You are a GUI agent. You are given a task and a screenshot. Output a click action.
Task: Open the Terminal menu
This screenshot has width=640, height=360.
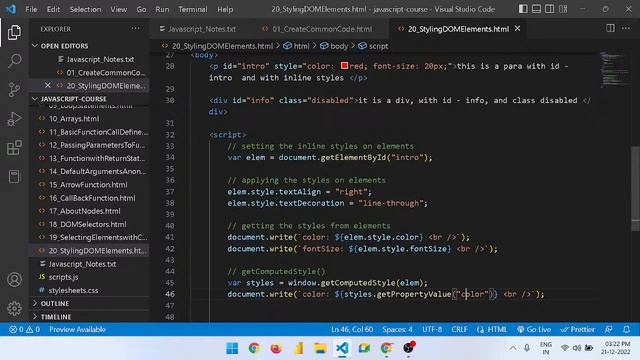(x=193, y=9)
